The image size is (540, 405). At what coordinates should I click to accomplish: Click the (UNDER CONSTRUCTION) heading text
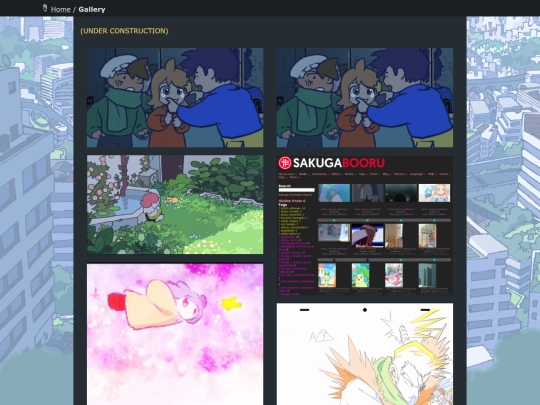pyautogui.click(x=124, y=31)
